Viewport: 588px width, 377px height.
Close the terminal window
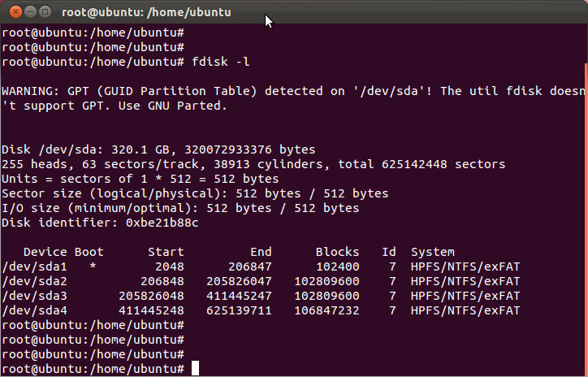coord(15,12)
